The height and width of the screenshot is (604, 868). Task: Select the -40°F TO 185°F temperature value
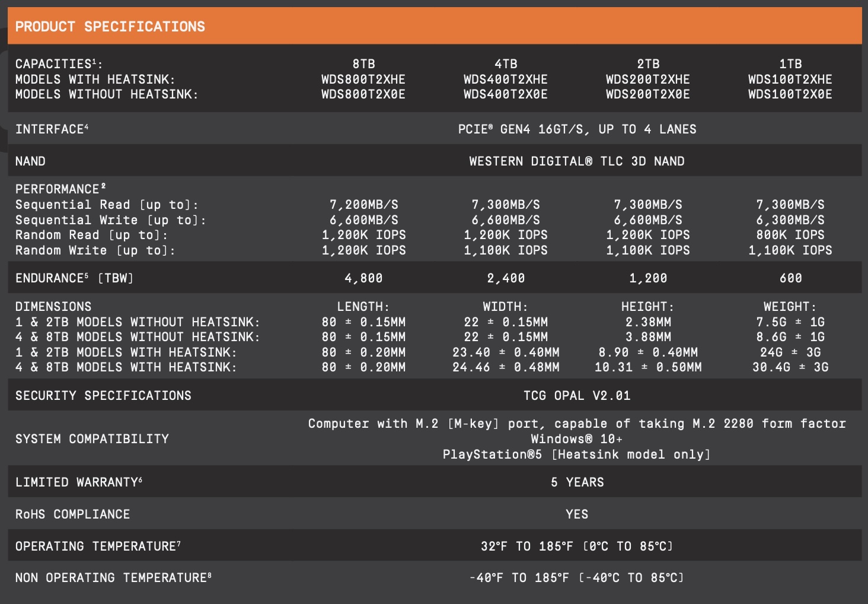pos(576,578)
